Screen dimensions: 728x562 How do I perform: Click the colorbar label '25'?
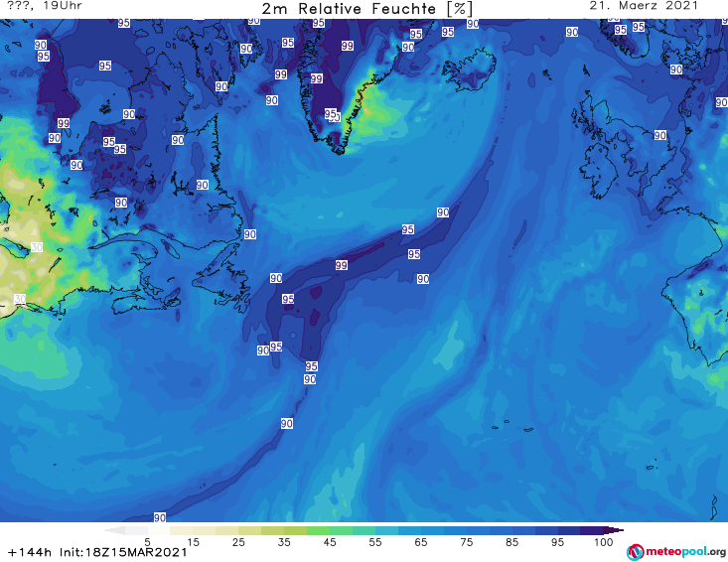[238, 542]
